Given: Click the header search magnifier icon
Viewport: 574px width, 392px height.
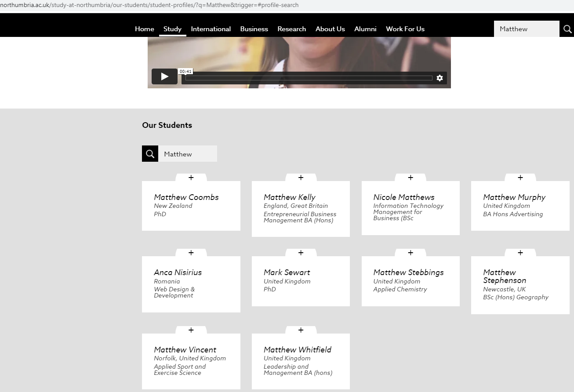Looking at the screenshot, I should pyautogui.click(x=567, y=29).
